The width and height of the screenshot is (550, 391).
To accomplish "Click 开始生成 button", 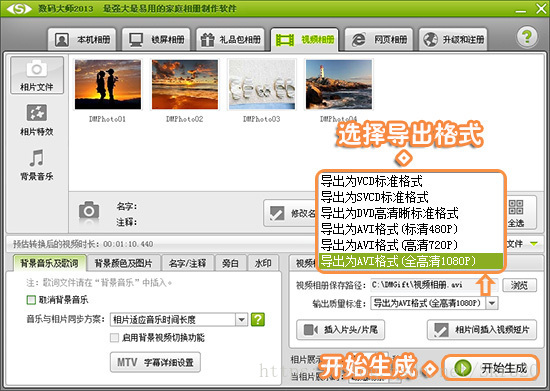I will (491, 368).
